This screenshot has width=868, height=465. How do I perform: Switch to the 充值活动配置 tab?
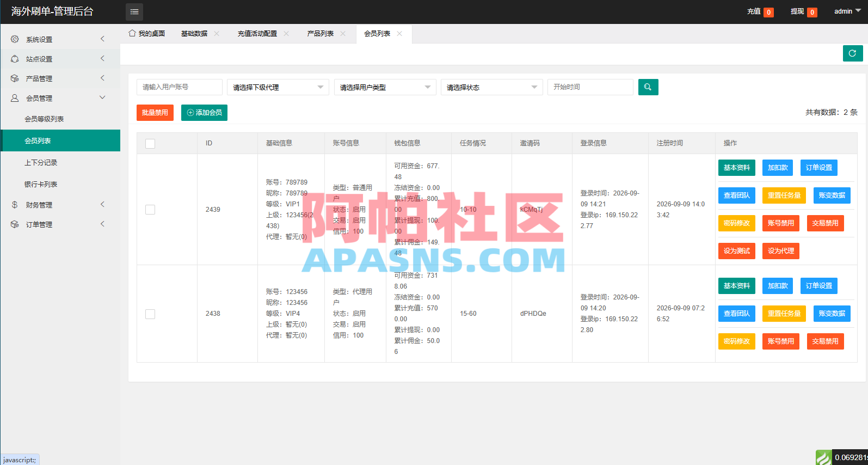[x=257, y=34]
